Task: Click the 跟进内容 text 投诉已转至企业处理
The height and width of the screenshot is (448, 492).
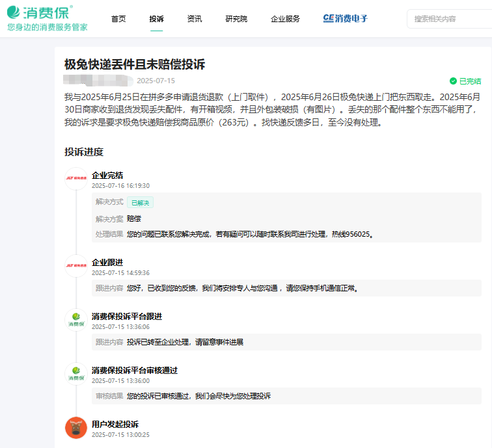Action: (x=185, y=342)
